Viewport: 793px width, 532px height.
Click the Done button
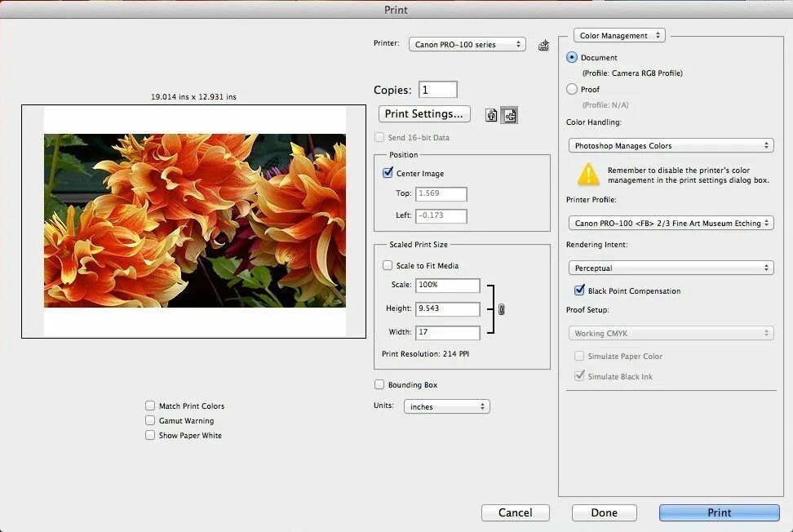(605, 512)
